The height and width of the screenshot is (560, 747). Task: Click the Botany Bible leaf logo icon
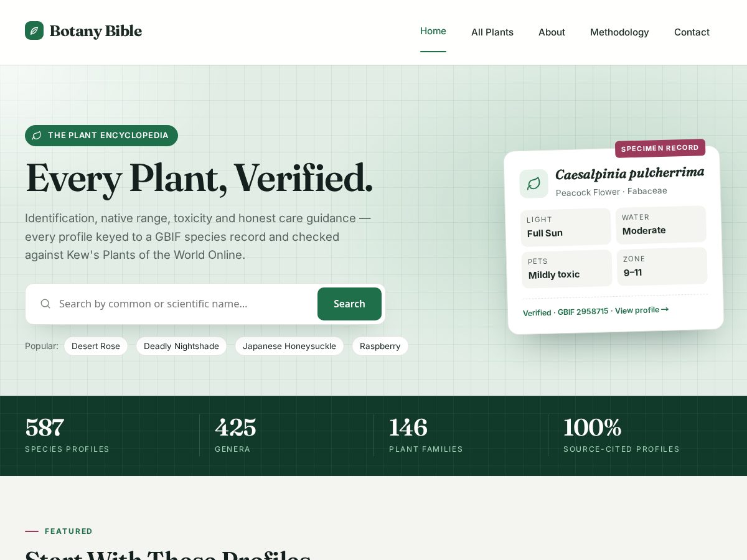point(34,30)
